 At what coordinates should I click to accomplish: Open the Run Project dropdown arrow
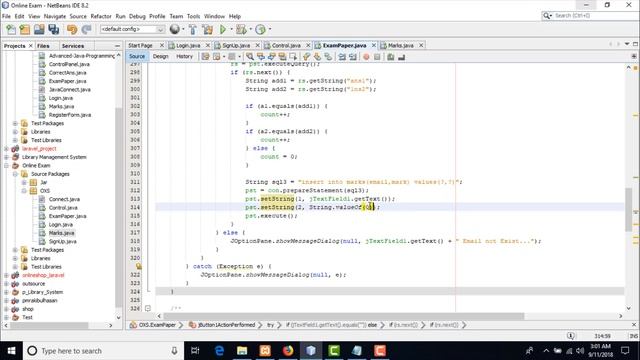pos(231,29)
